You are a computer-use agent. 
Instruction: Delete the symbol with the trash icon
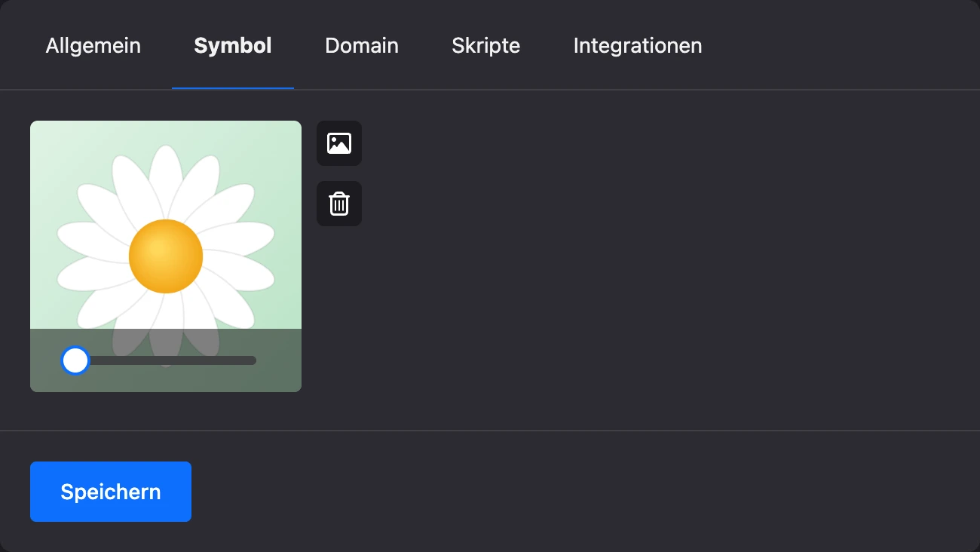pyautogui.click(x=339, y=204)
